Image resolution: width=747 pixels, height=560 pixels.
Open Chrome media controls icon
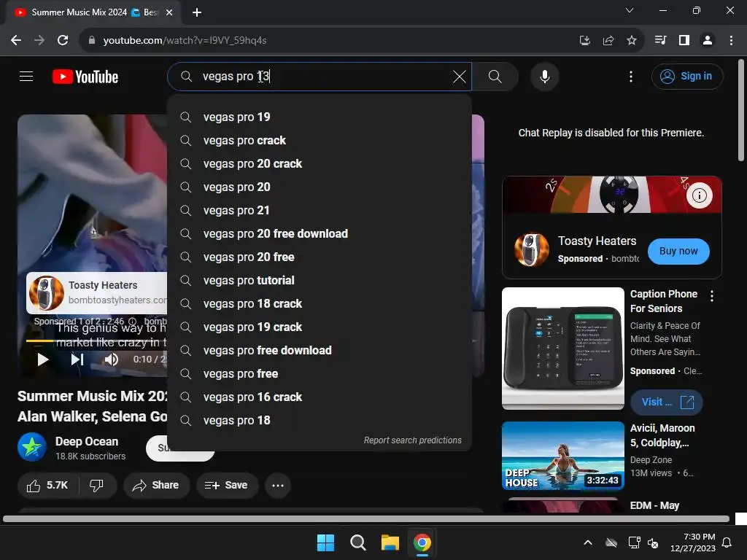[660, 41]
